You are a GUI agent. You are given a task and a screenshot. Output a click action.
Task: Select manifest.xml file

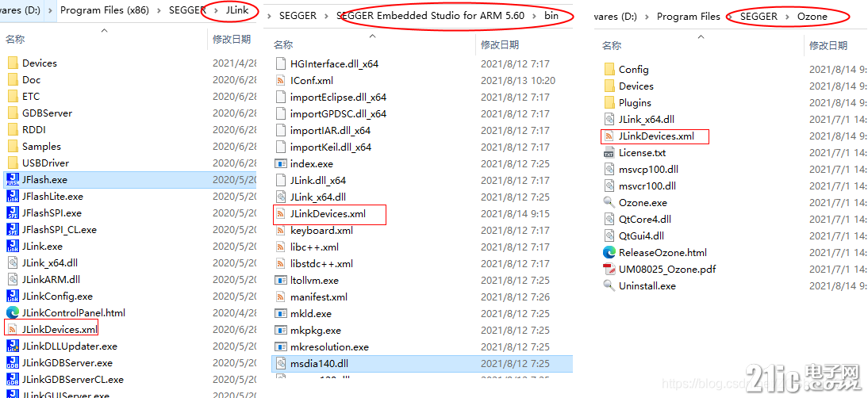click(319, 297)
